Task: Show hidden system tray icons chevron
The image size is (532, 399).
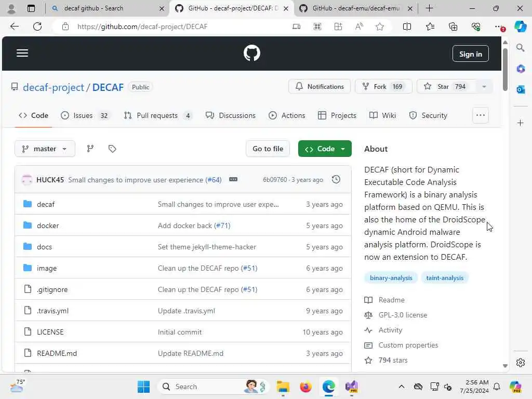Action: (x=402, y=387)
